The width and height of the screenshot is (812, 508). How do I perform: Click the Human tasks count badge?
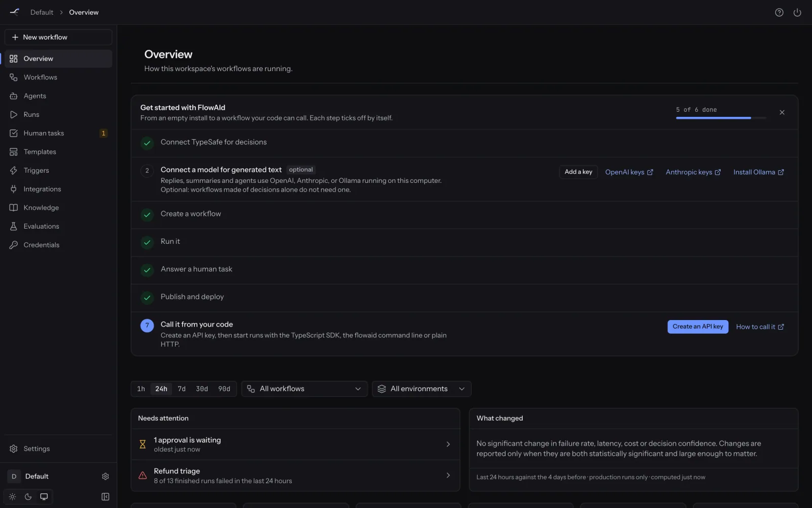[104, 133]
